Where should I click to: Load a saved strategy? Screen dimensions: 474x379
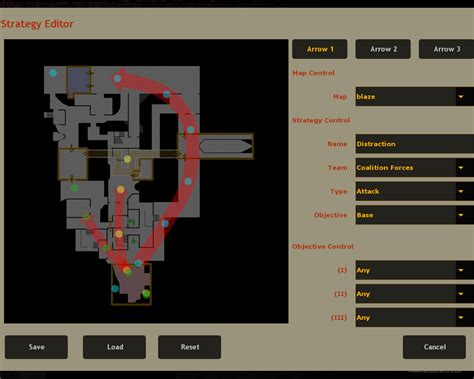pyautogui.click(x=114, y=347)
